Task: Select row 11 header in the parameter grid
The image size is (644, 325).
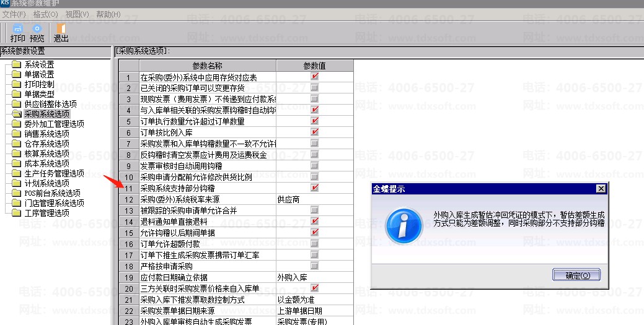Action: pyautogui.click(x=129, y=188)
